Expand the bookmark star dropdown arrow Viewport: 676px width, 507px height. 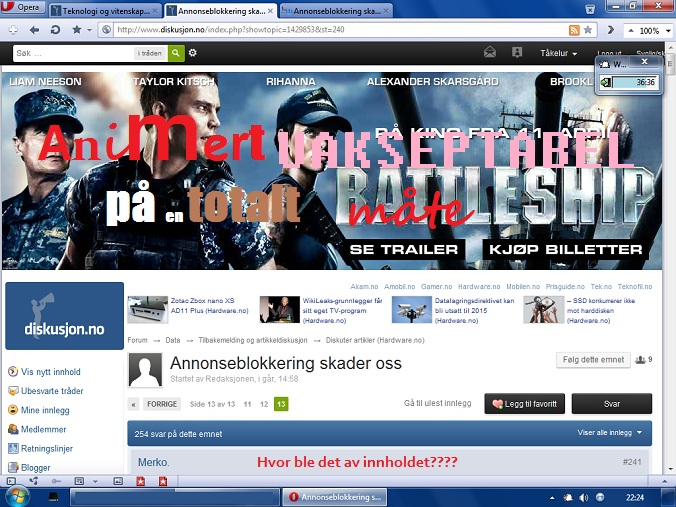89,30
